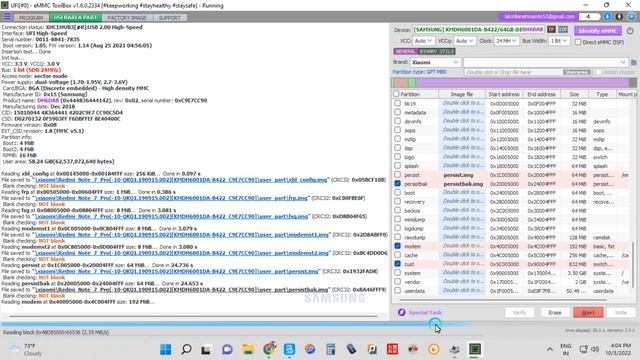Toggle the select-all Partition header checkbox
Viewport: 640px width, 360px height.
(x=396, y=94)
